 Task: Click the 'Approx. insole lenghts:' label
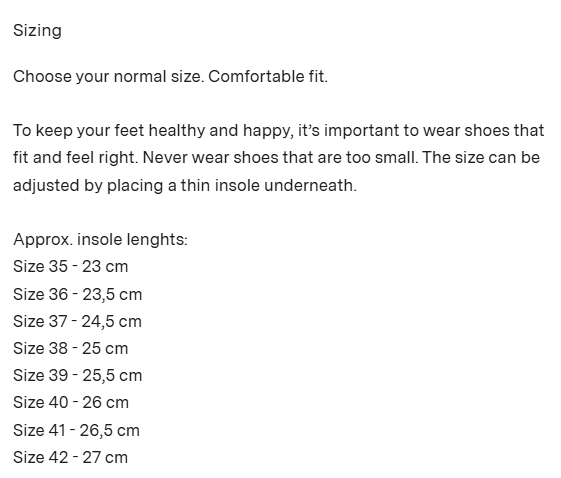click(101, 240)
